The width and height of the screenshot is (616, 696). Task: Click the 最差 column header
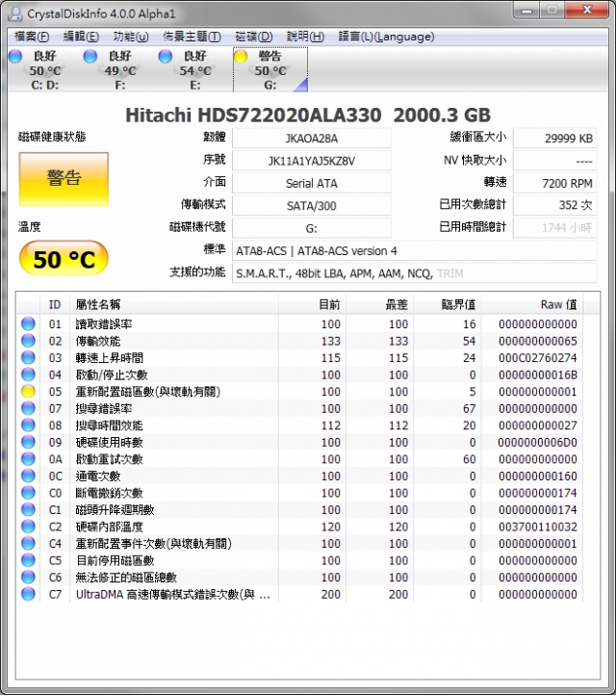click(x=380, y=304)
